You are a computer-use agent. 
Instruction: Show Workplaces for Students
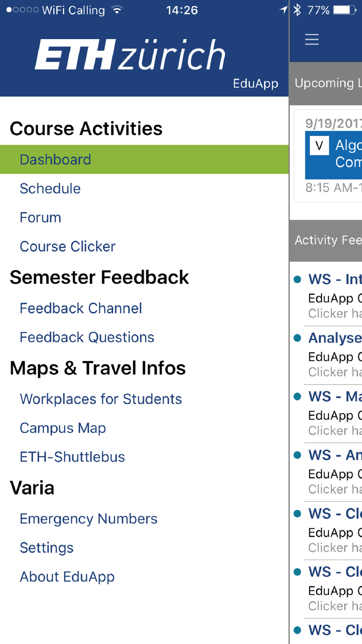tap(101, 399)
